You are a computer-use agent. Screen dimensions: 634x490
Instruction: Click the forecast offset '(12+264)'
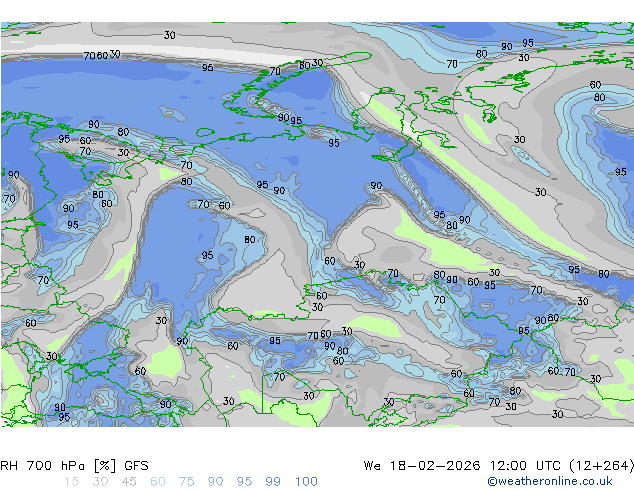[x=601, y=466]
